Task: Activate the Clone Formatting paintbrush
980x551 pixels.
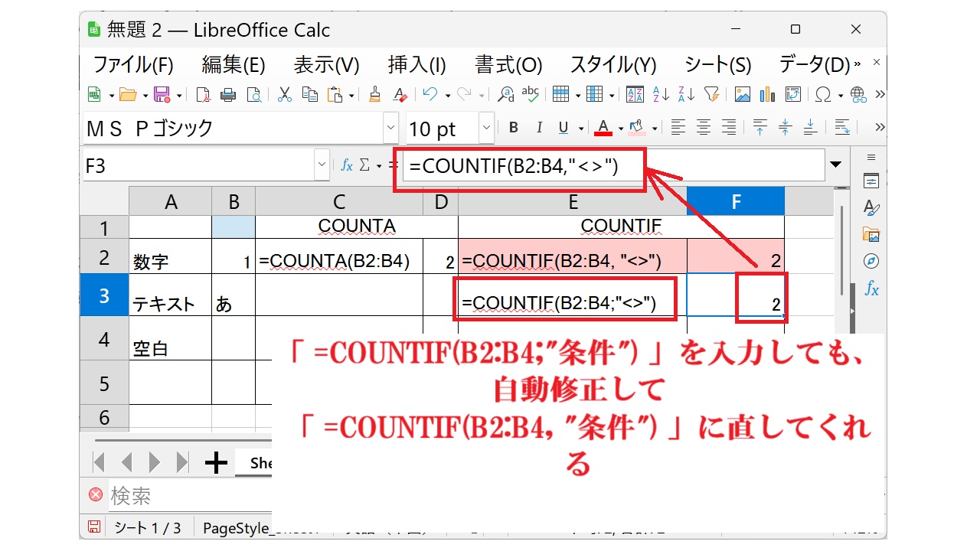Action: (374, 94)
